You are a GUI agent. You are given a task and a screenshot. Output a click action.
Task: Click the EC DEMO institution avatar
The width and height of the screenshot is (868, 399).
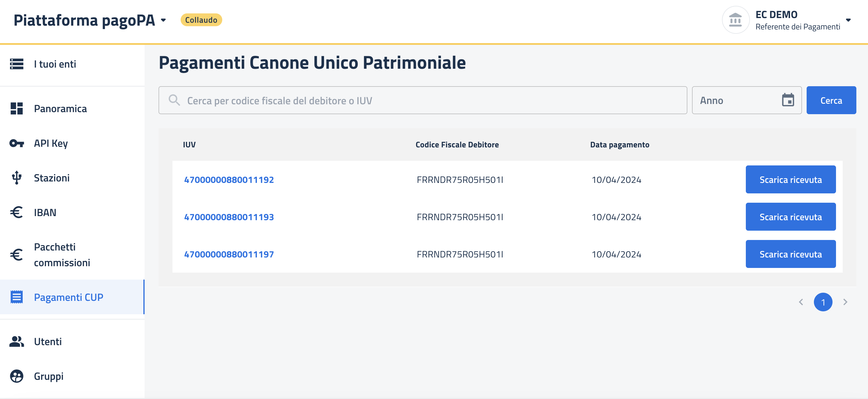[735, 20]
